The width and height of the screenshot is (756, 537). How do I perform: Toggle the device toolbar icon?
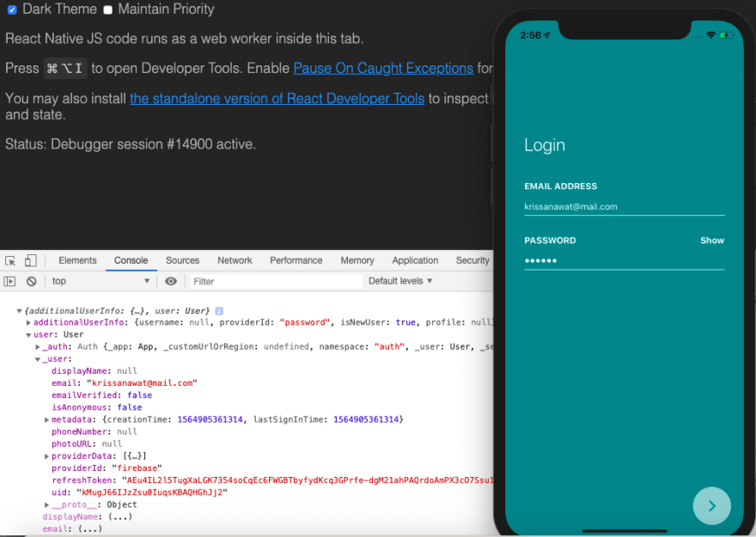(x=30, y=260)
